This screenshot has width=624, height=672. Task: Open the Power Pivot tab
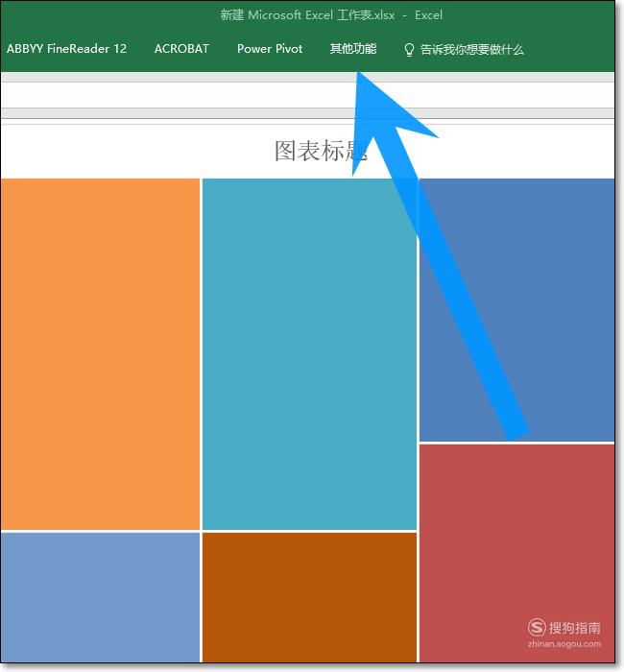[x=270, y=49]
